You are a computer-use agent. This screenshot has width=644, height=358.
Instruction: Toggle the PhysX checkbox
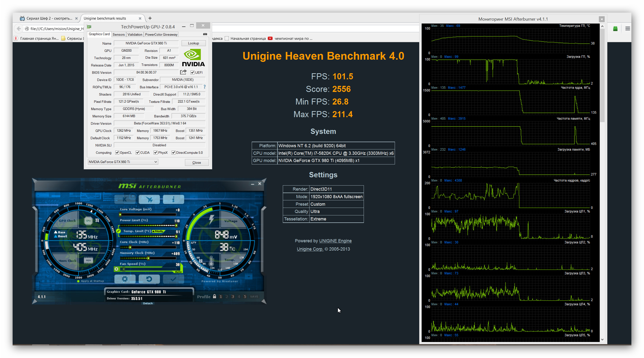(156, 153)
